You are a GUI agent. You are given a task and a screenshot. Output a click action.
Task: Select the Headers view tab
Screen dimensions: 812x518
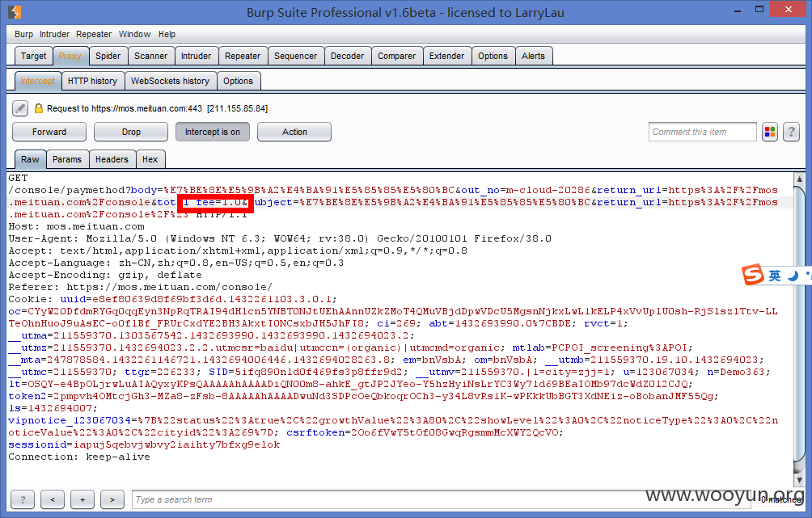click(x=112, y=159)
